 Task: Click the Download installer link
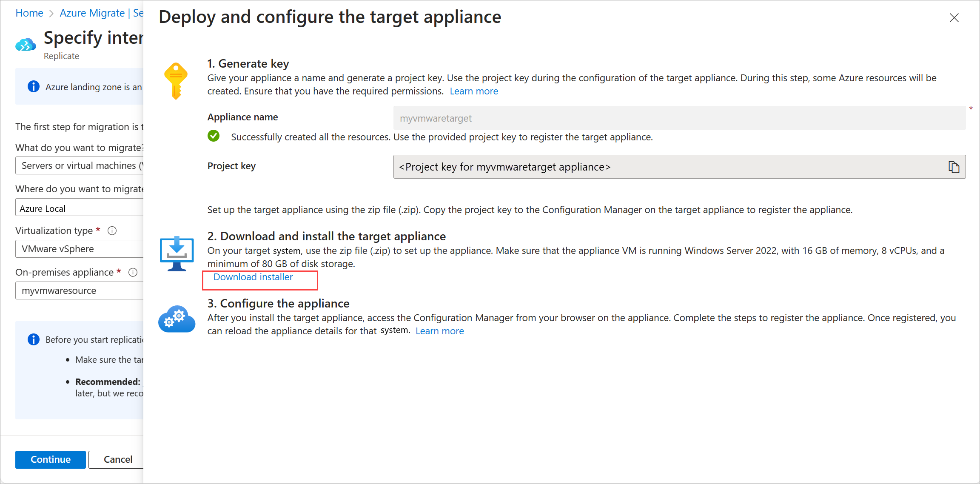[x=253, y=277]
